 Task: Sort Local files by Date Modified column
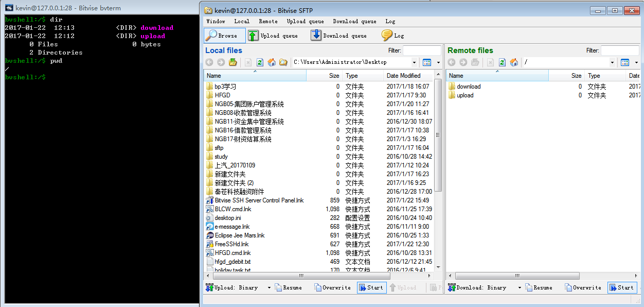click(409, 76)
